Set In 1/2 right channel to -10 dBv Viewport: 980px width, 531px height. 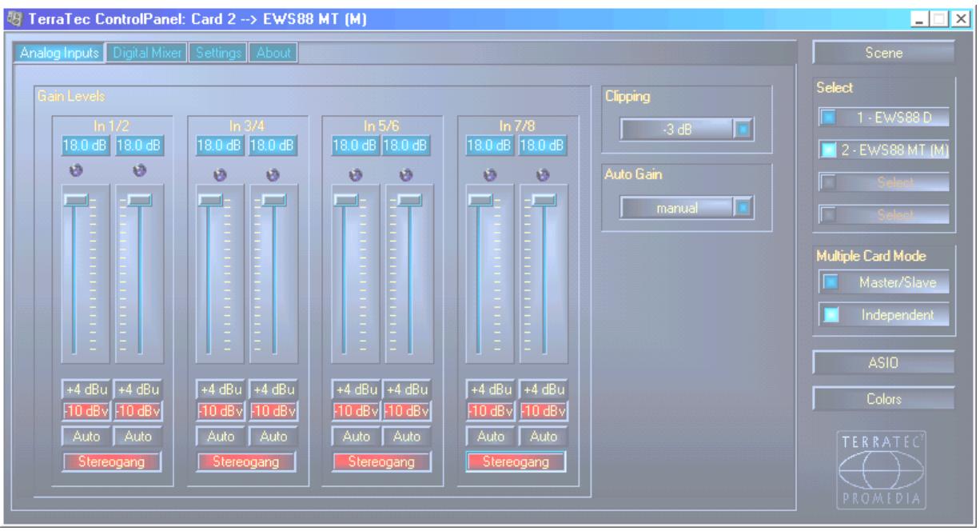click(137, 413)
